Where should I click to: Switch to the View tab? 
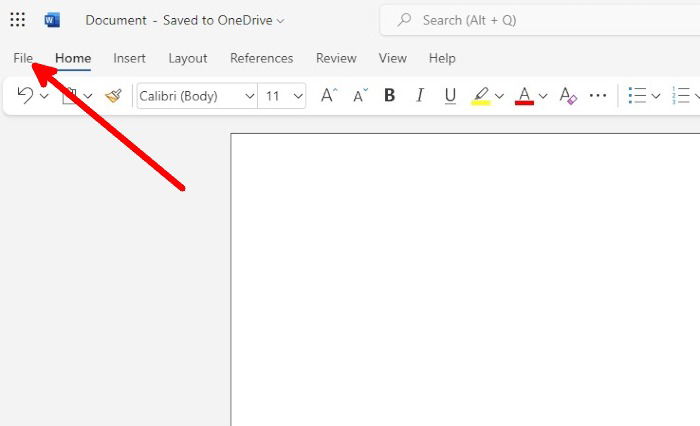coord(392,58)
